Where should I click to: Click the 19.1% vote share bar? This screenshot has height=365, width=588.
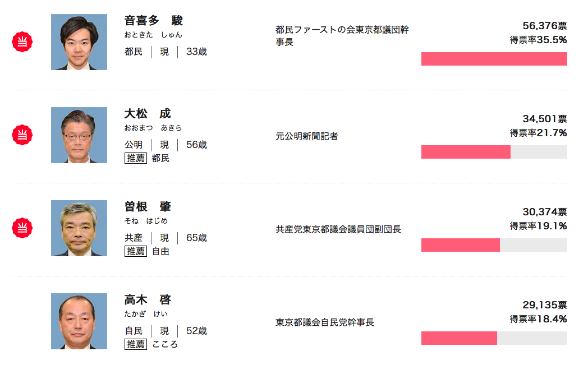(x=494, y=245)
